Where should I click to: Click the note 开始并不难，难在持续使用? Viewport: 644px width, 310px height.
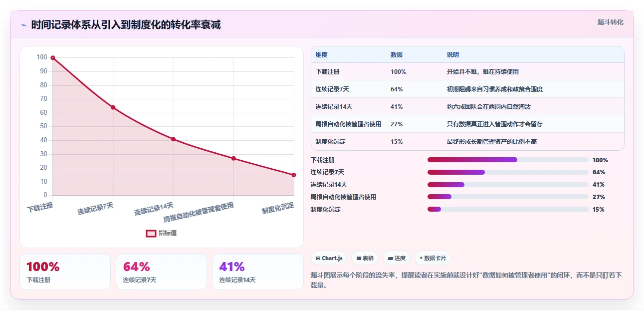coord(483,72)
